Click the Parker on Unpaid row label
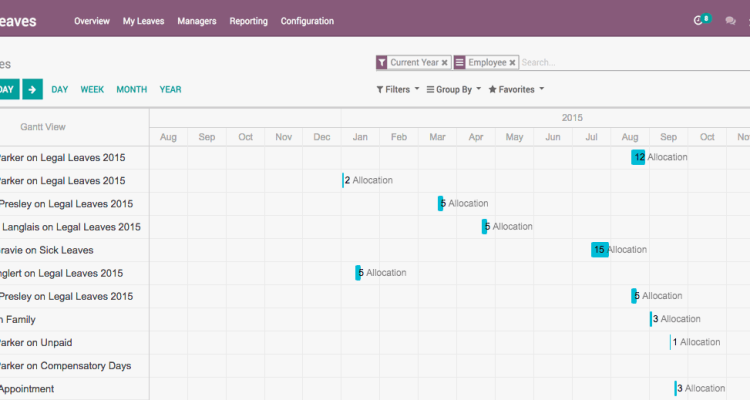Screen dimensions: 750x400 tap(36, 343)
